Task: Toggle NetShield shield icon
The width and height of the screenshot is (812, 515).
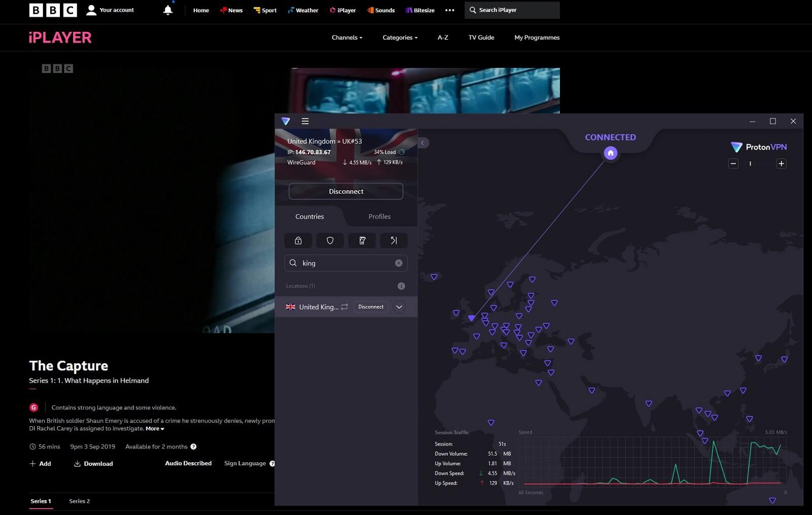Action: click(330, 241)
